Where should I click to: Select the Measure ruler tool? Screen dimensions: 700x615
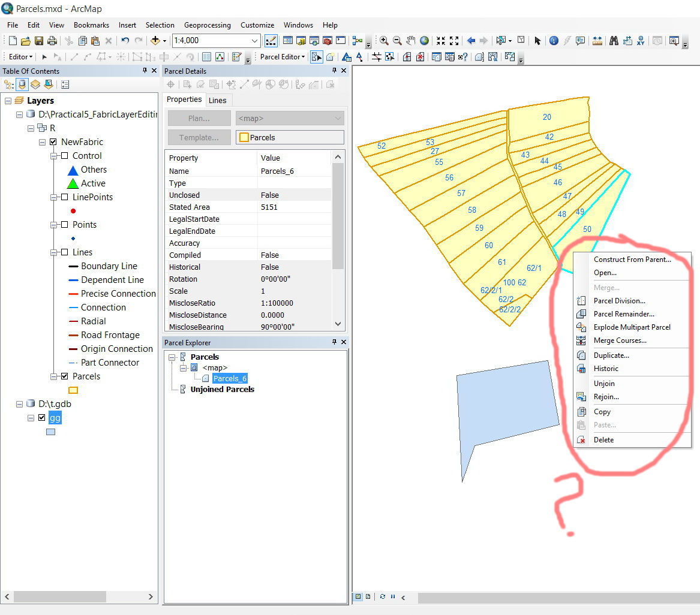(597, 41)
